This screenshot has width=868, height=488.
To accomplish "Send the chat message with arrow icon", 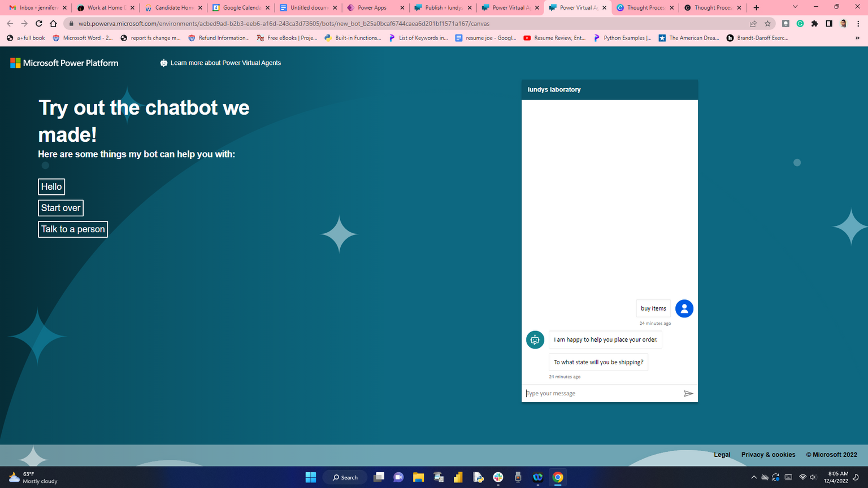I will [x=688, y=394].
